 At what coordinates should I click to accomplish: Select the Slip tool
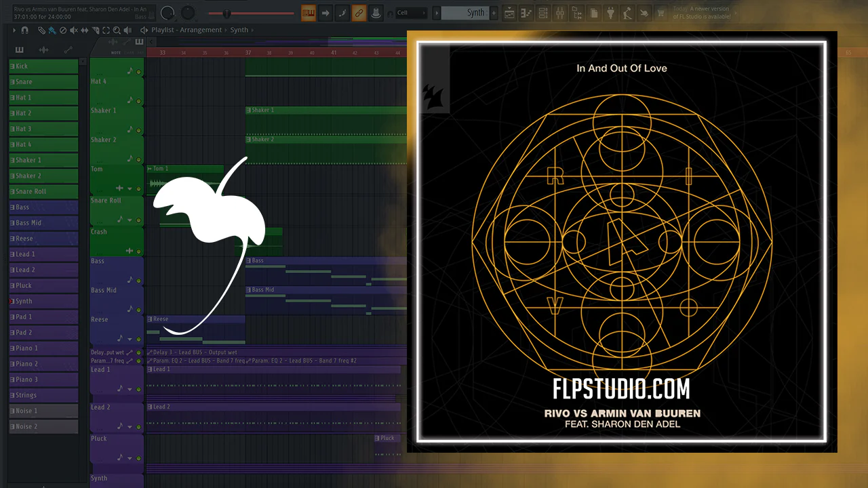85,30
